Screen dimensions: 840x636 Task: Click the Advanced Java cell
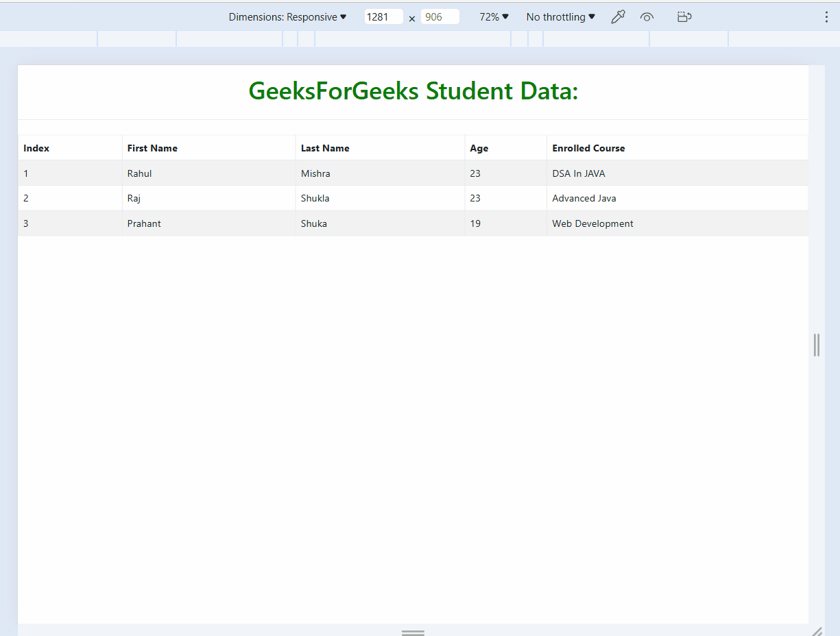[x=677, y=198]
